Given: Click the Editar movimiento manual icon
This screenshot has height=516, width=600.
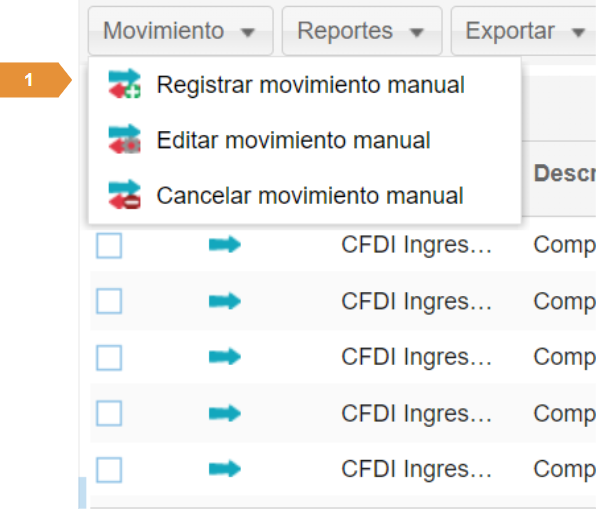Looking at the screenshot, I should pyautogui.click(x=125, y=140).
